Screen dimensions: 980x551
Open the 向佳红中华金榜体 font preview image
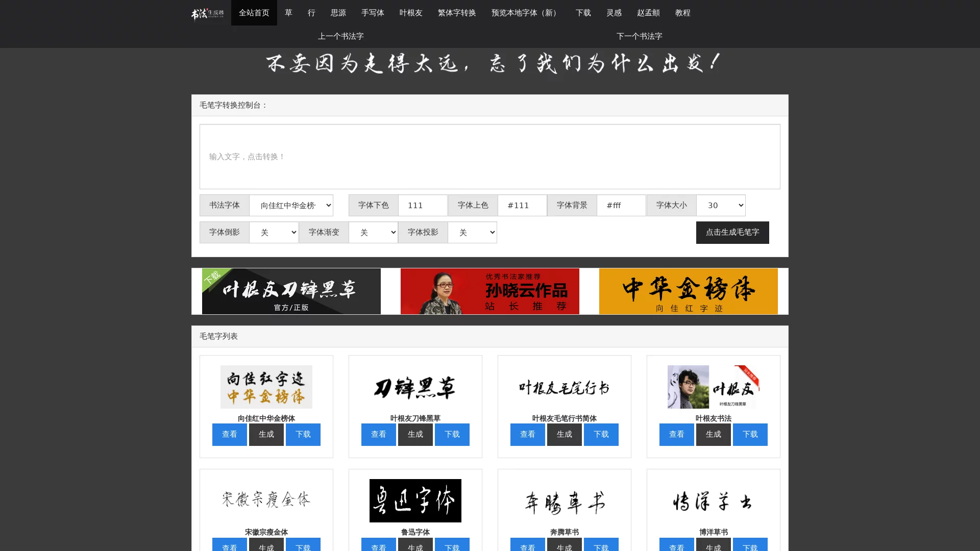[266, 387]
